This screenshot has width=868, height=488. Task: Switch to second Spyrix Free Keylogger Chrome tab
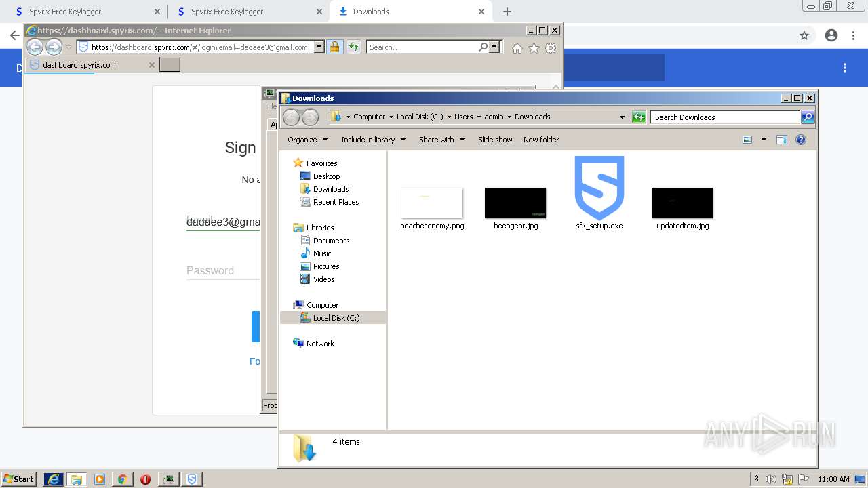point(249,12)
